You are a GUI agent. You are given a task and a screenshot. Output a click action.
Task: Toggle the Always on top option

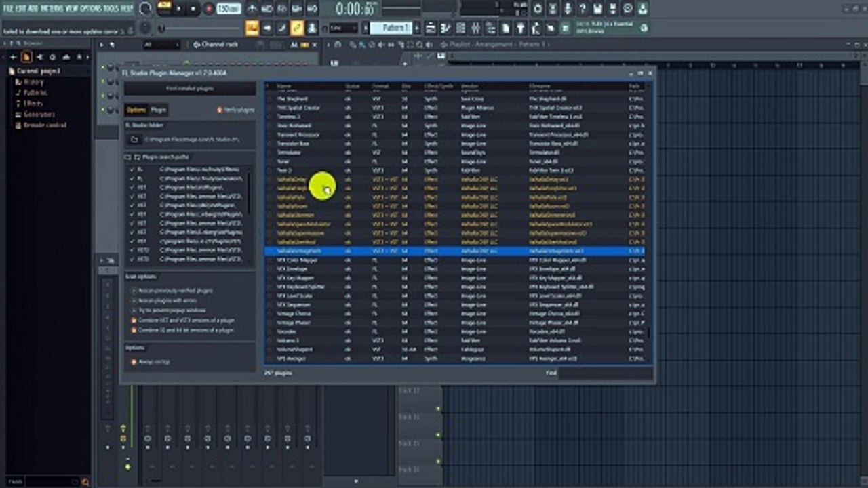coord(151,362)
